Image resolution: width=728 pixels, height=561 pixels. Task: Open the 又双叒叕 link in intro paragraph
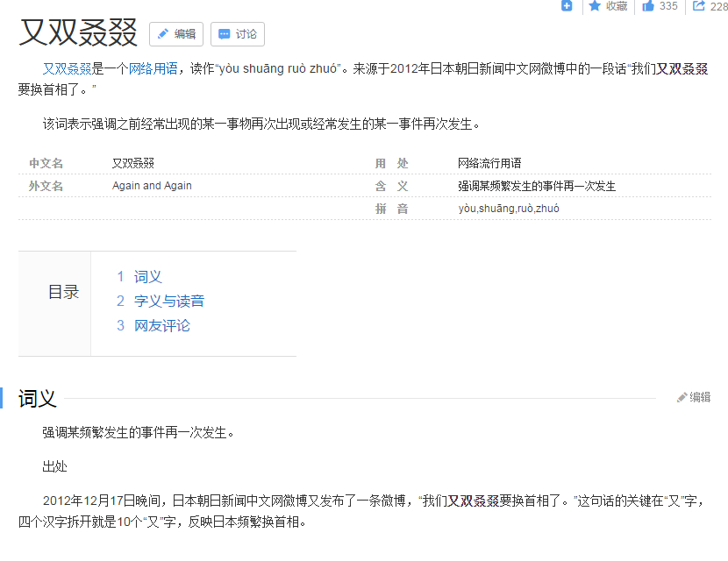click(67, 68)
